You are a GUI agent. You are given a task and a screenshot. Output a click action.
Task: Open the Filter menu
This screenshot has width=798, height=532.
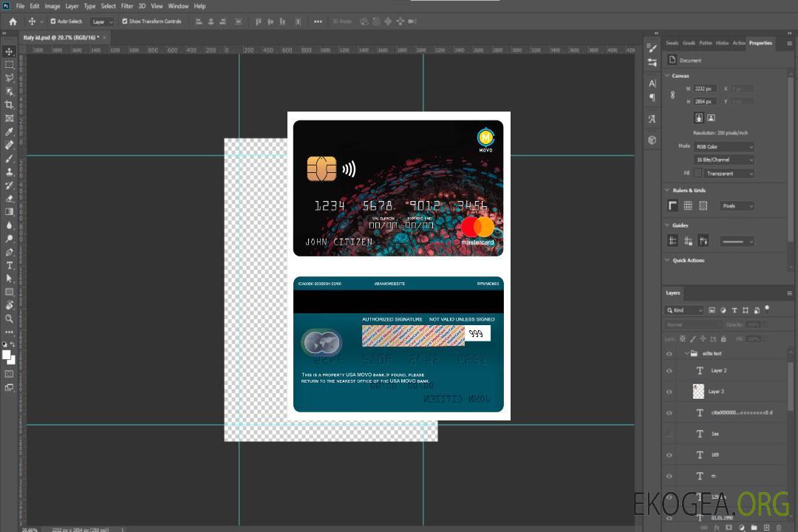[x=127, y=6]
